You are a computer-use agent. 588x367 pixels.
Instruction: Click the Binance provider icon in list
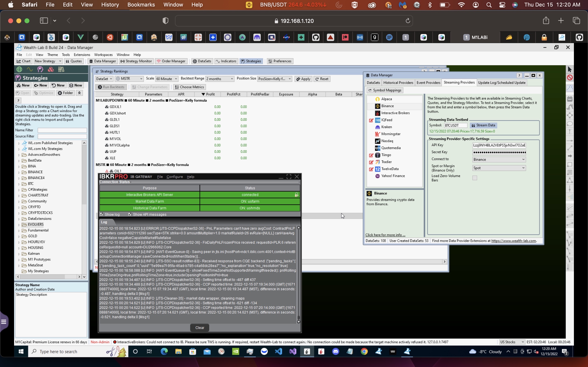click(x=377, y=106)
